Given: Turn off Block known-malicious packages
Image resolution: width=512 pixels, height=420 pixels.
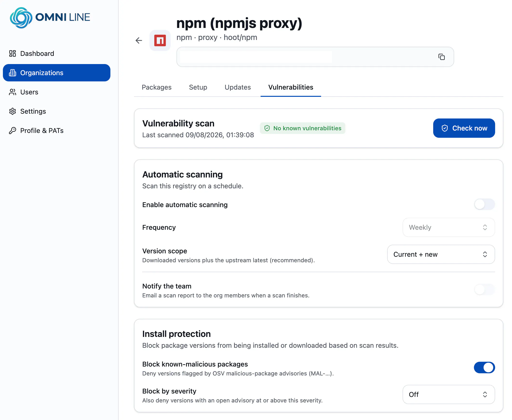Looking at the screenshot, I should point(484,367).
